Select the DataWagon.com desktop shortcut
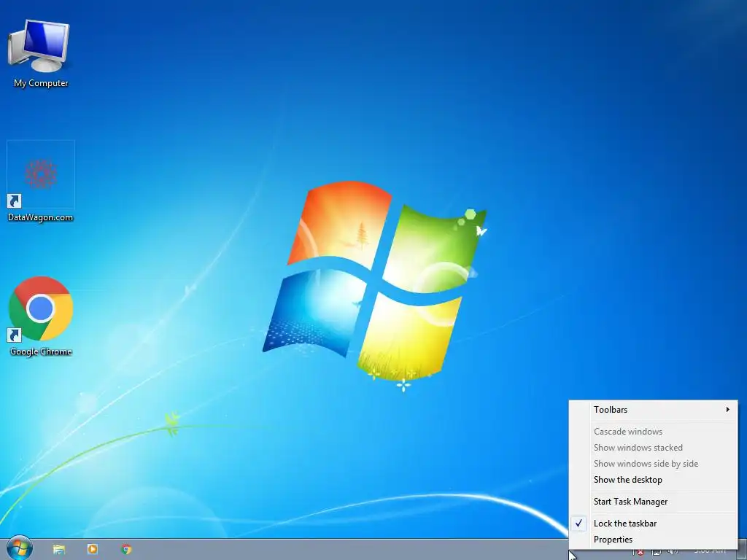Viewport: 747px width, 560px height. point(41,182)
